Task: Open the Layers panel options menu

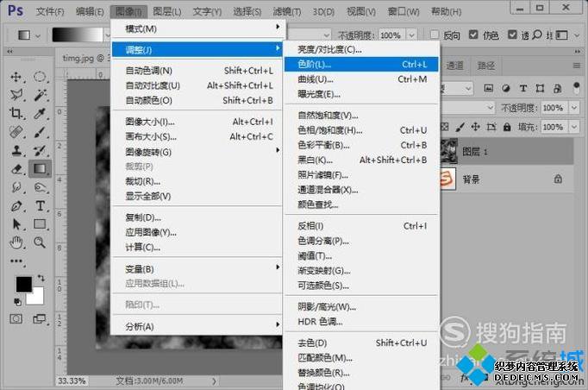Action: click(x=577, y=66)
